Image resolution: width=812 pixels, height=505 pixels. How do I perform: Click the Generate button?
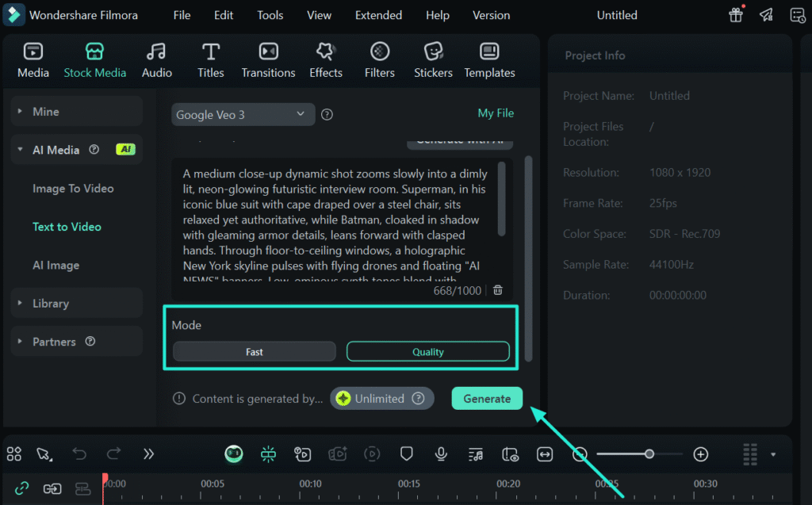(487, 399)
